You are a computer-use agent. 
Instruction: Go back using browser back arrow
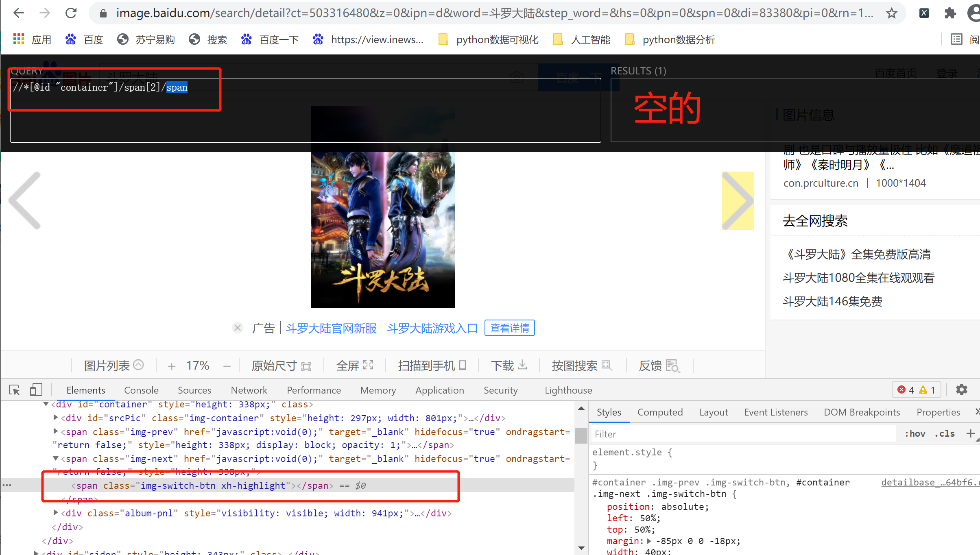point(19,13)
